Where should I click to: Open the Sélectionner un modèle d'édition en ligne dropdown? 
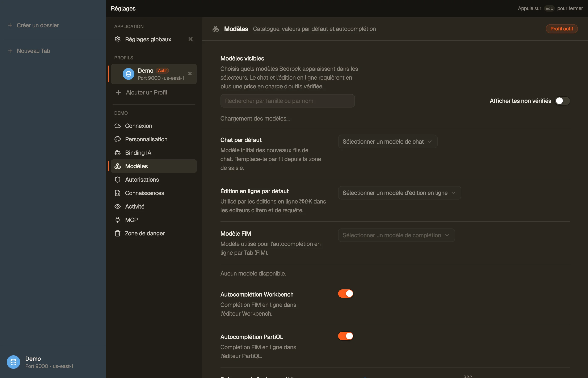pyautogui.click(x=400, y=193)
